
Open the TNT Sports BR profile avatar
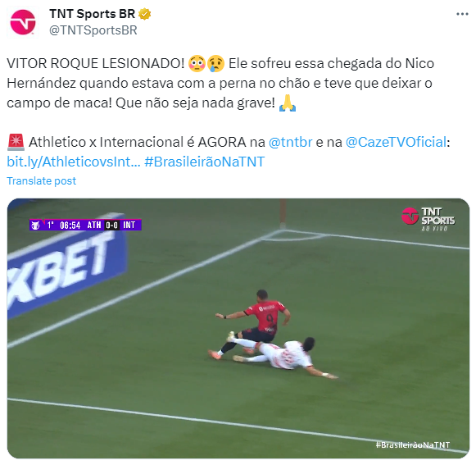pyautogui.click(x=23, y=22)
